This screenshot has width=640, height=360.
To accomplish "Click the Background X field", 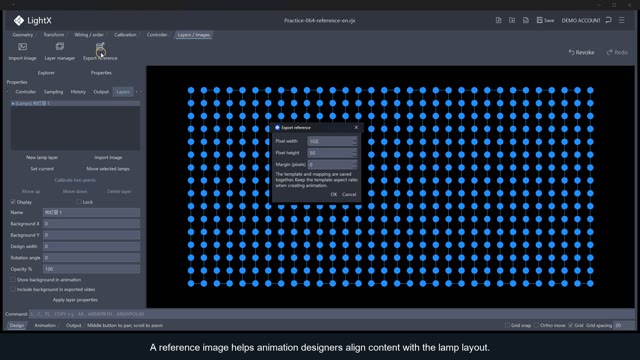I will (x=91, y=224).
